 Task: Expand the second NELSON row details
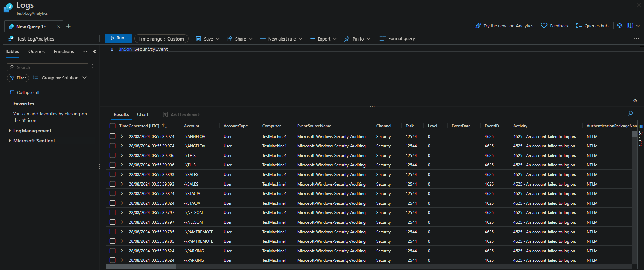122,222
